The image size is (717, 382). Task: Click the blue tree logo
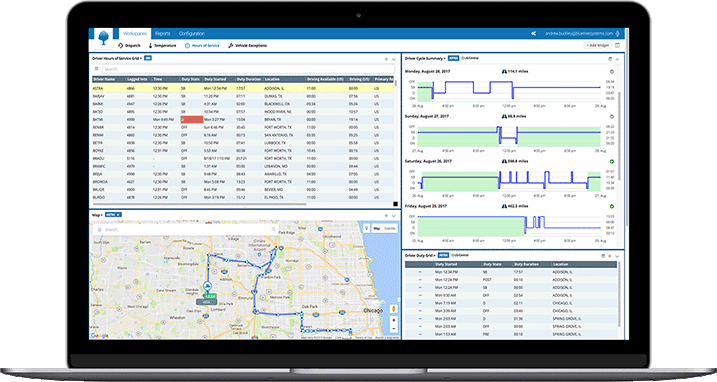[x=104, y=38]
